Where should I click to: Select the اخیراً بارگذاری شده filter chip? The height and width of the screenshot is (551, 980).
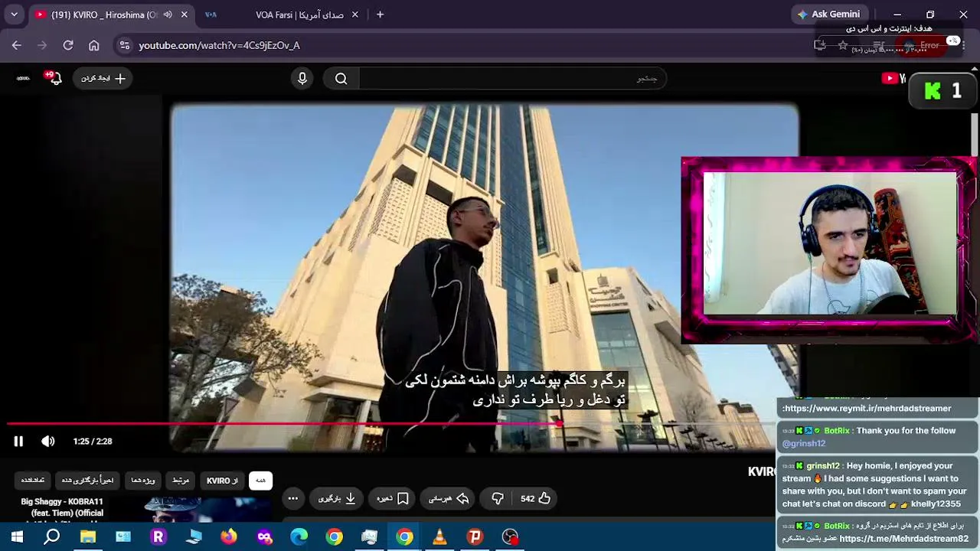tap(87, 481)
